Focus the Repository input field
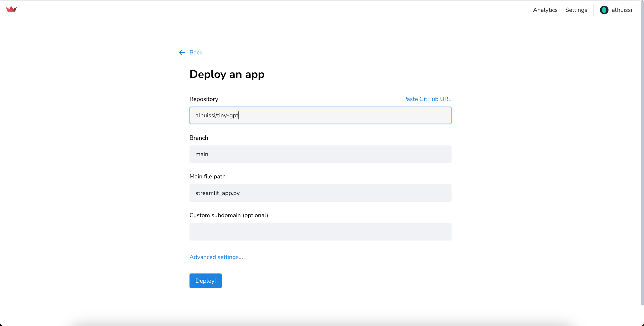The image size is (644, 326). (320, 115)
